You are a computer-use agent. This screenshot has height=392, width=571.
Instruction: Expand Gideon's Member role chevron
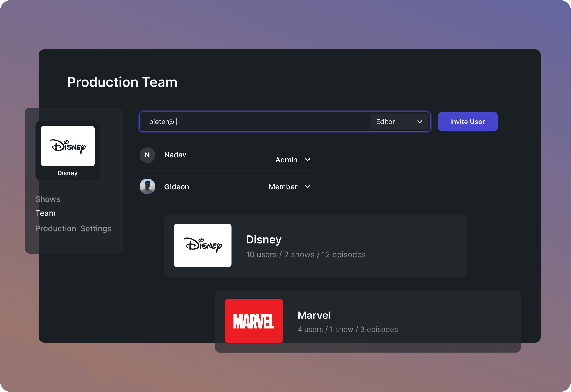click(x=308, y=187)
